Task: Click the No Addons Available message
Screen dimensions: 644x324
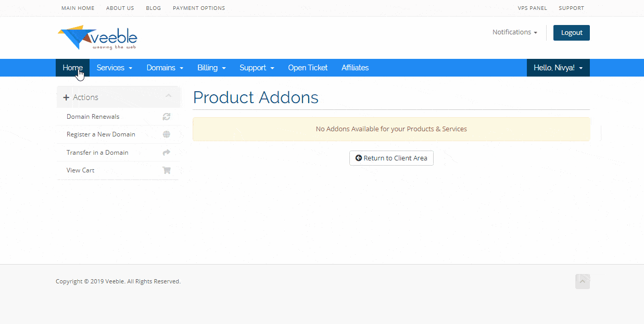Action: pos(392,129)
